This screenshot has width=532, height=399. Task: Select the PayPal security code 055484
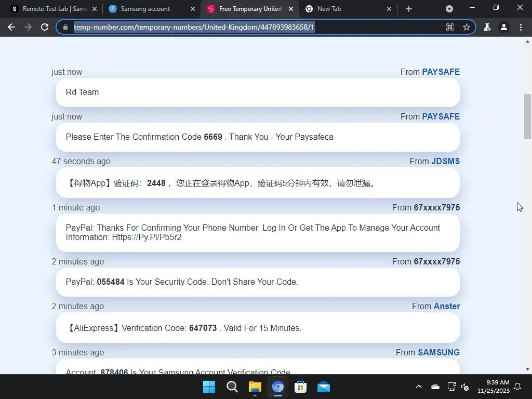pyautogui.click(x=111, y=282)
